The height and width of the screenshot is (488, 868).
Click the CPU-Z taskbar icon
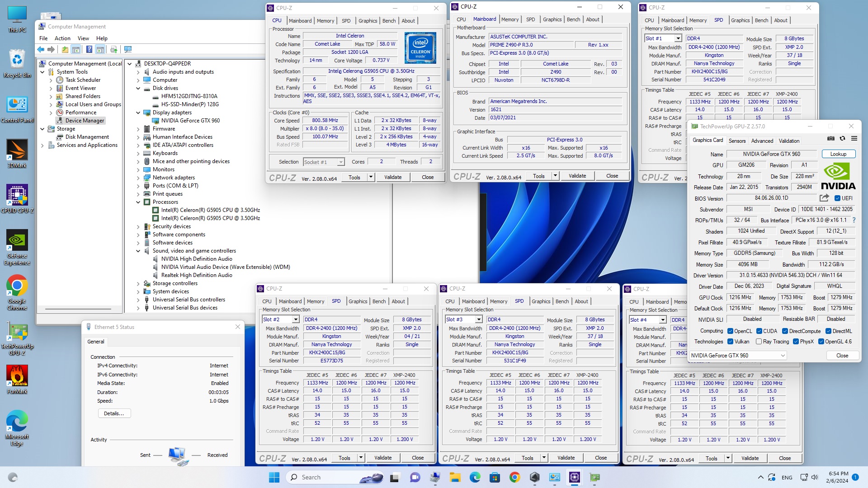(575, 477)
